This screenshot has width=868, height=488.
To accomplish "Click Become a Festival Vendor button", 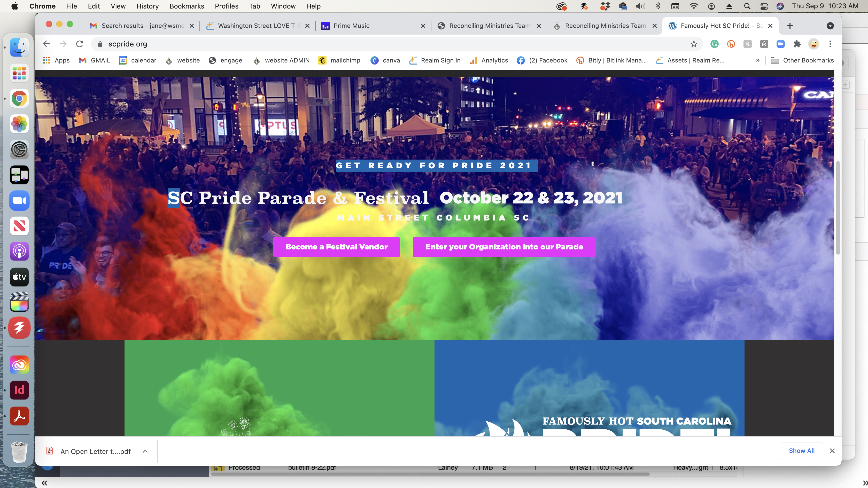I will coord(336,247).
